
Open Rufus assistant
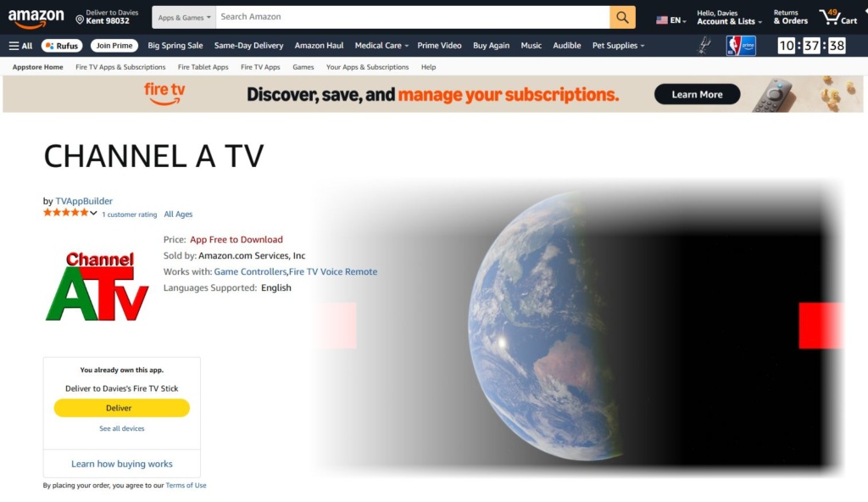pyautogui.click(x=62, y=46)
